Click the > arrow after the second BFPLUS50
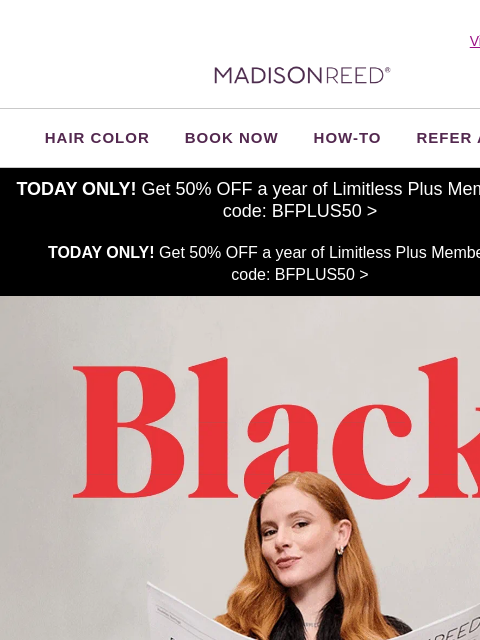The image size is (480, 640). [364, 275]
